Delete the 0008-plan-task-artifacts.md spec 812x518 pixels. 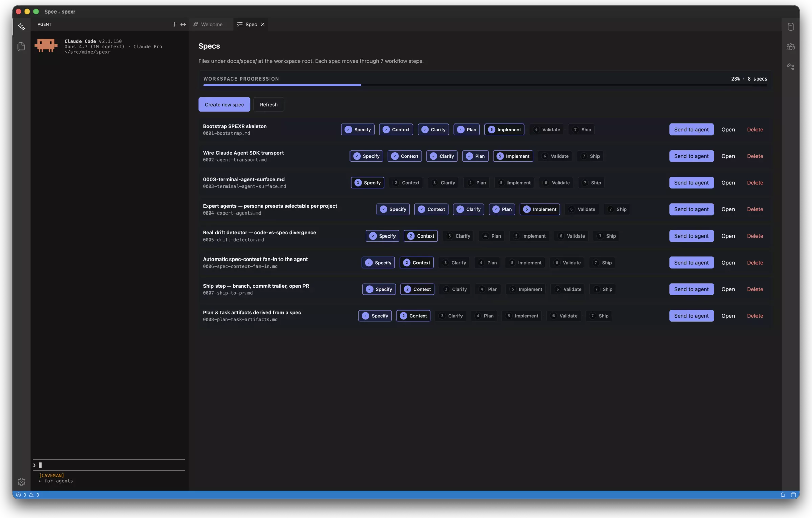coord(755,316)
